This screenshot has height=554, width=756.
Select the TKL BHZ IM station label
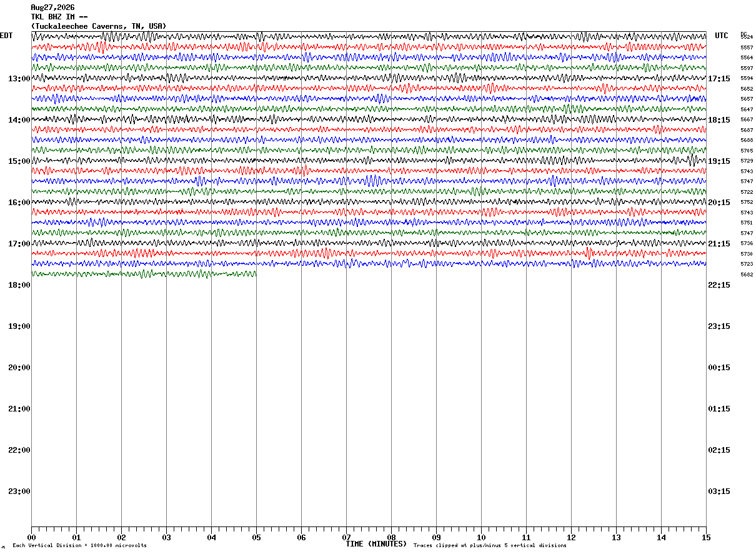coord(59,17)
